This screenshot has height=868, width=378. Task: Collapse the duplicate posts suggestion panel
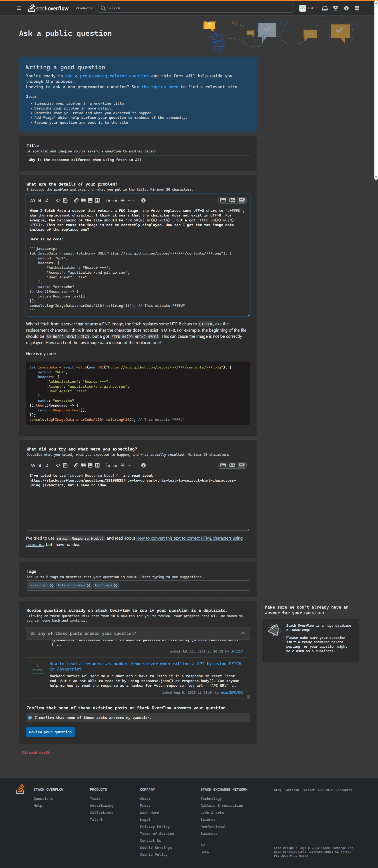coord(243,634)
